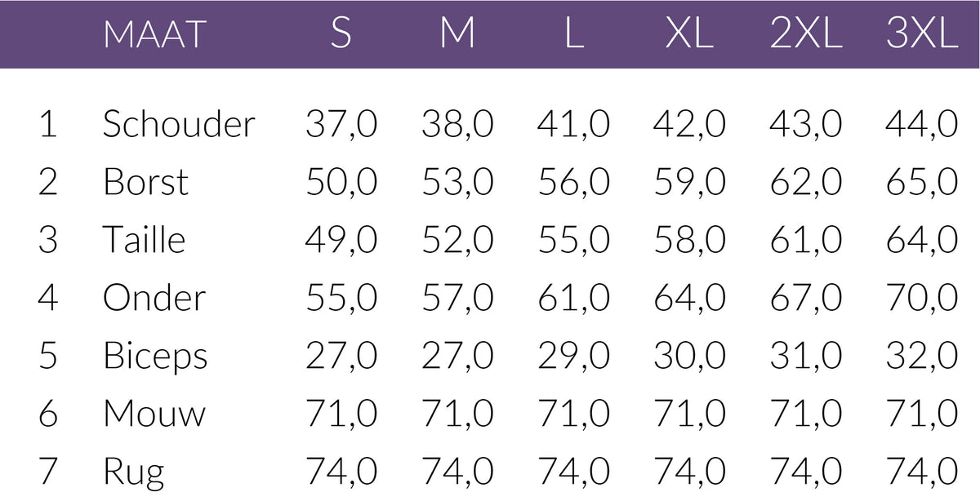Click the Schouder row label

(x=179, y=124)
